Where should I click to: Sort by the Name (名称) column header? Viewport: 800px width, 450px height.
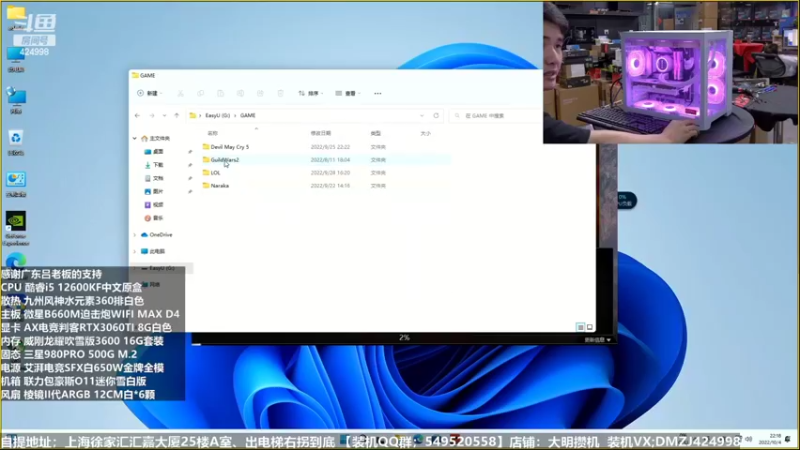coord(213,133)
